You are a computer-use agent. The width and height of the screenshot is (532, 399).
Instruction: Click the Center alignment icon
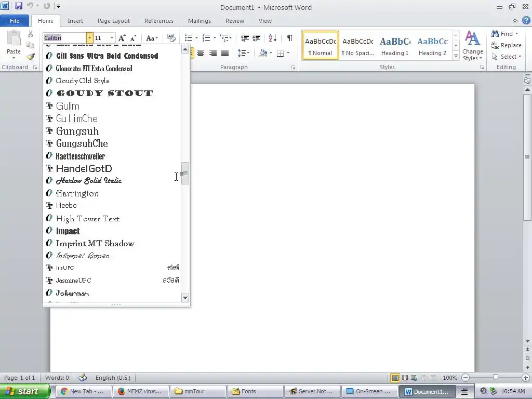(201, 53)
